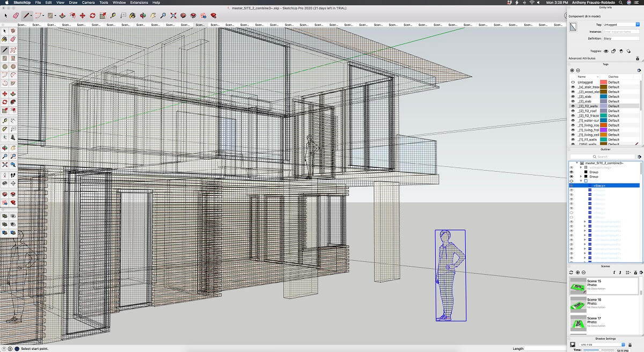Select the Scene 16 thumbnail
This screenshot has width=644, height=352.
click(x=578, y=304)
